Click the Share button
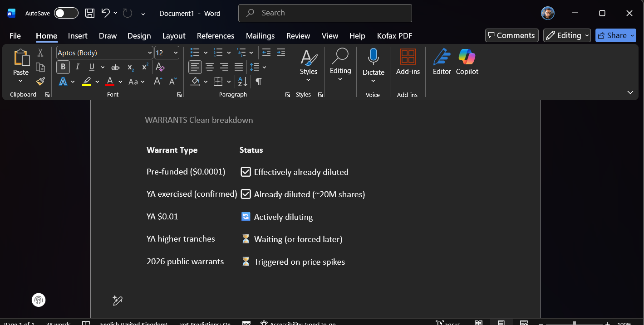 point(615,35)
